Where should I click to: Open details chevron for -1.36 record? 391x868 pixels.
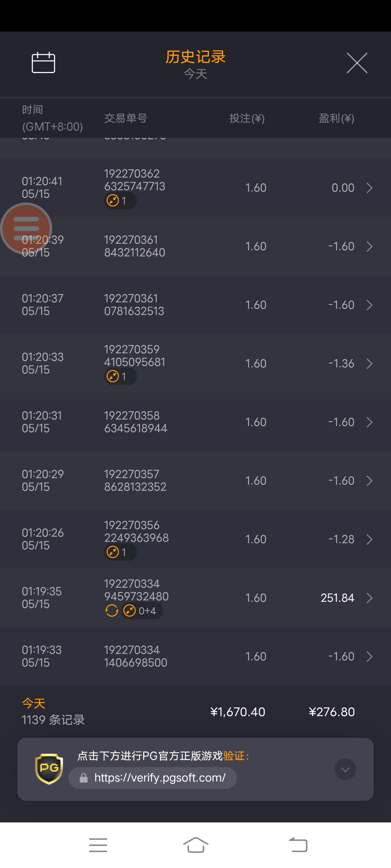(x=369, y=363)
